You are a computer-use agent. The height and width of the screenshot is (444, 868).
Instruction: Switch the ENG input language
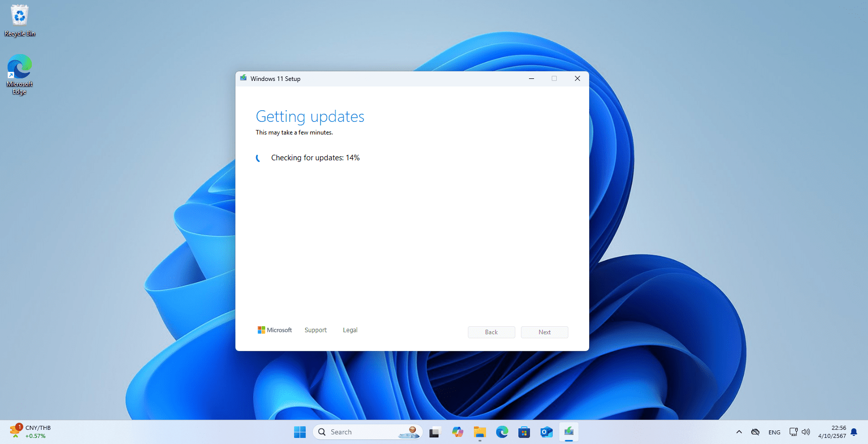click(774, 432)
